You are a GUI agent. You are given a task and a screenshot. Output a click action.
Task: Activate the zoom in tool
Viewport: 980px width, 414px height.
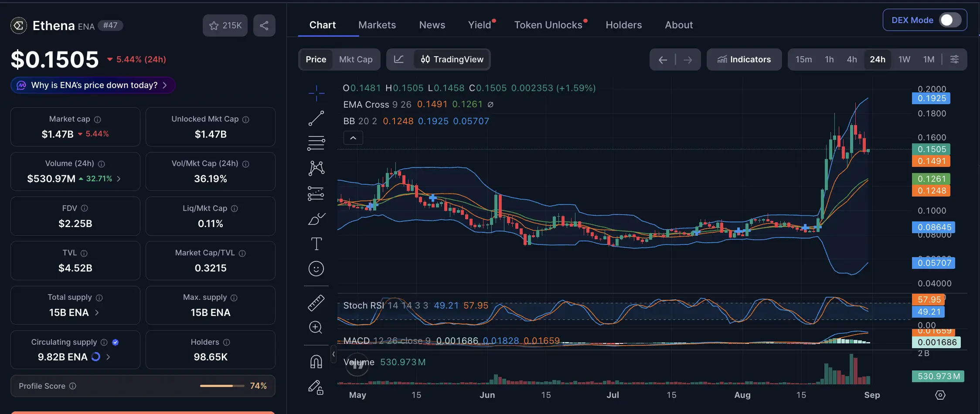(316, 327)
